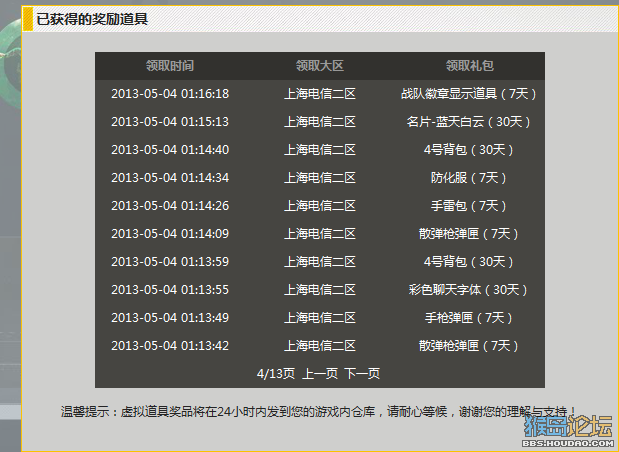The height and width of the screenshot is (452, 619).
Task: Select timestamp 2013-05-04 01:14:09
Action: [170, 234]
